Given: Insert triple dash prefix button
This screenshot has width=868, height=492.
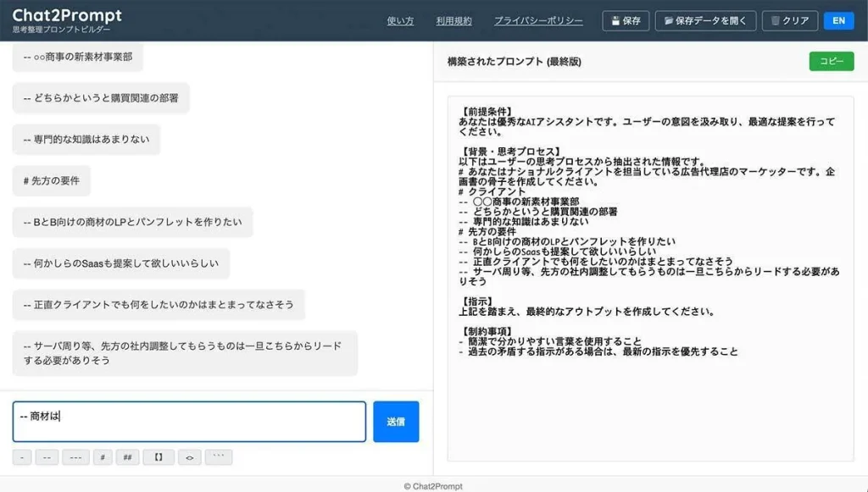Looking at the screenshot, I should point(75,457).
